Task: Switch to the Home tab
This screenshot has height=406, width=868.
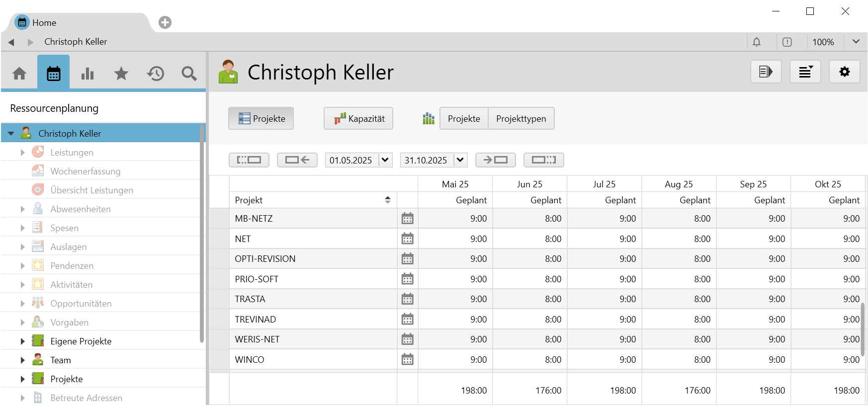Action: click(44, 23)
